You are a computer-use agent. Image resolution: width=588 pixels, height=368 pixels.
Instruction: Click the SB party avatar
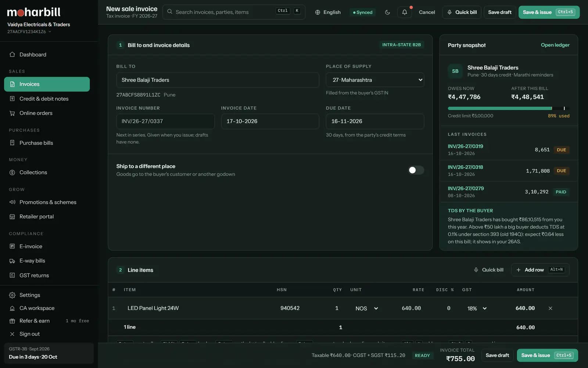[455, 71]
